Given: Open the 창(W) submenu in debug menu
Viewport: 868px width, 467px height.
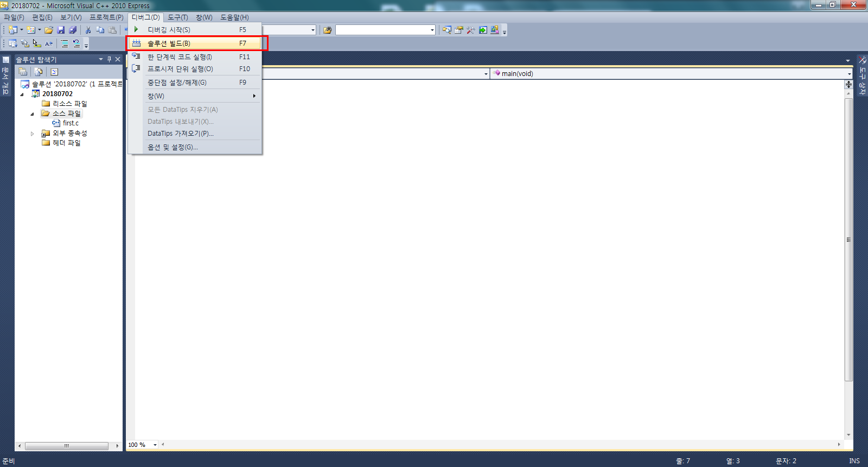Looking at the screenshot, I should 195,96.
